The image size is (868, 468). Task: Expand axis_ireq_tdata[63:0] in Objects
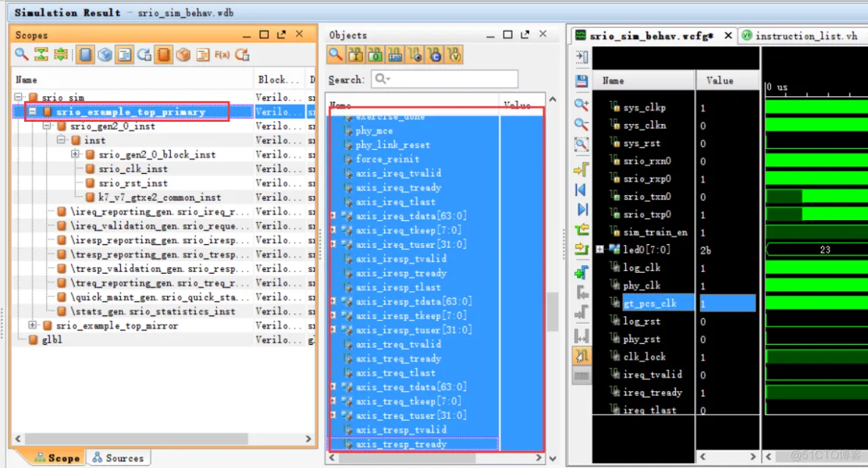tap(334, 216)
